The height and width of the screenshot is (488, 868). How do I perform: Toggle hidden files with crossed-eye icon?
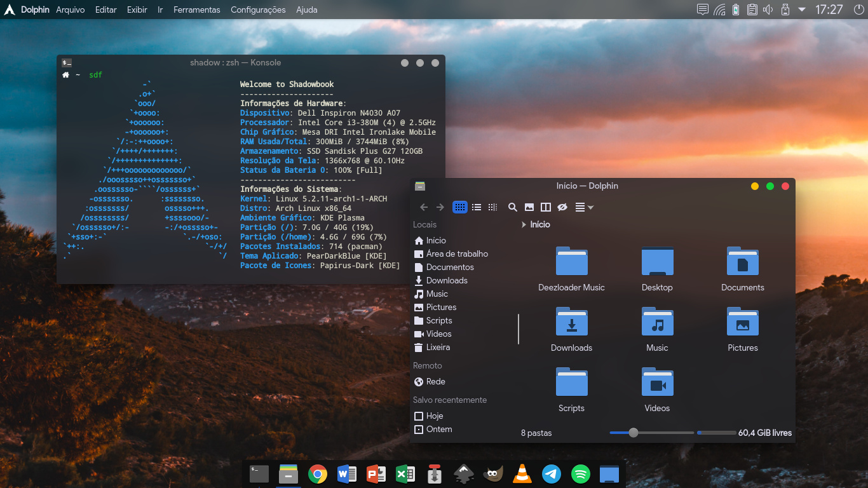[562, 207]
